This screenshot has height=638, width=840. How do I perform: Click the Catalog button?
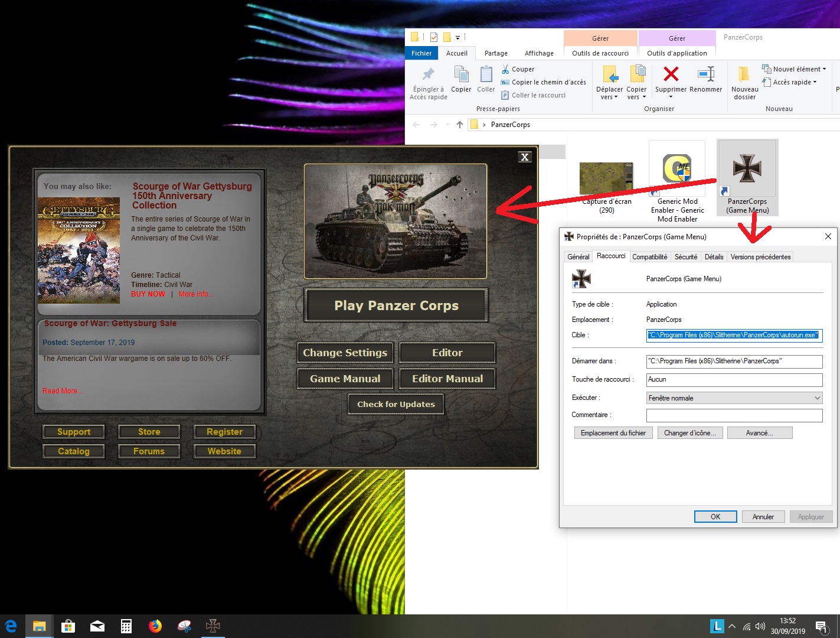click(74, 451)
